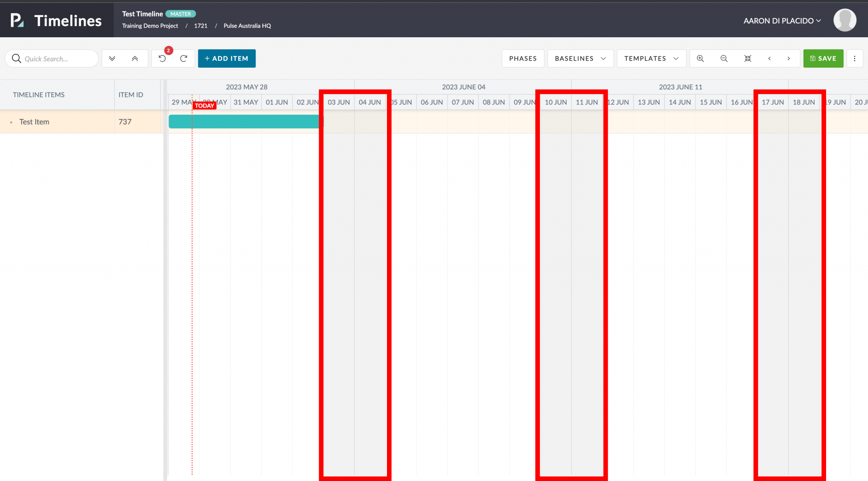Navigate to Training Demo Project breadcrumb

click(150, 25)
